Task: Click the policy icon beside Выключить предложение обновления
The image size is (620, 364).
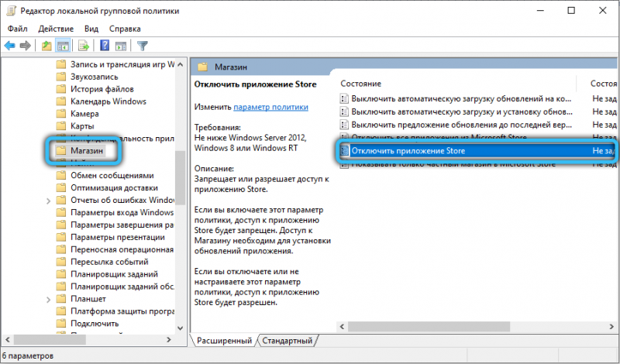Action: 344,125
